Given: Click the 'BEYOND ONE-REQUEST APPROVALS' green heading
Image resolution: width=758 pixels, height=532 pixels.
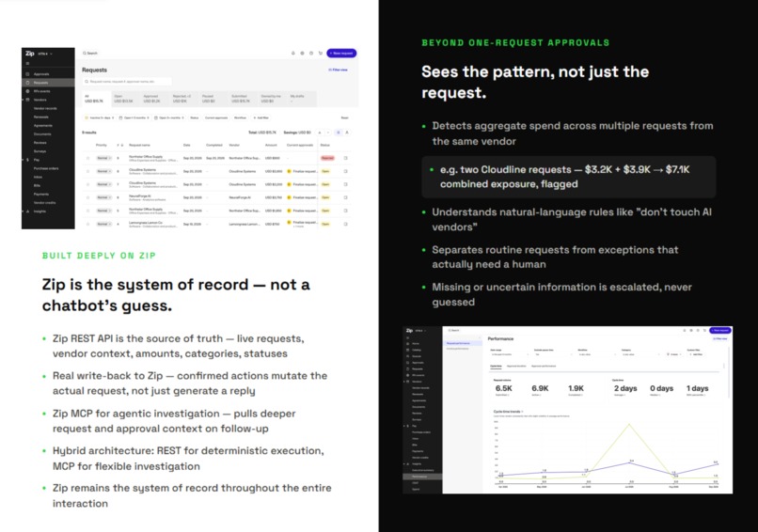Looking at the screenshot, I should pyautogui.click(x=515, y=42).
